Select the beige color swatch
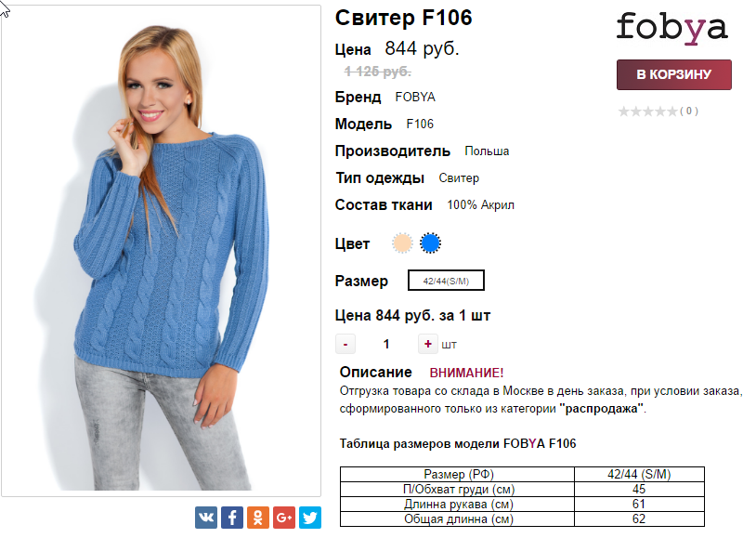The image size is (756, 538). coord(402,243)
